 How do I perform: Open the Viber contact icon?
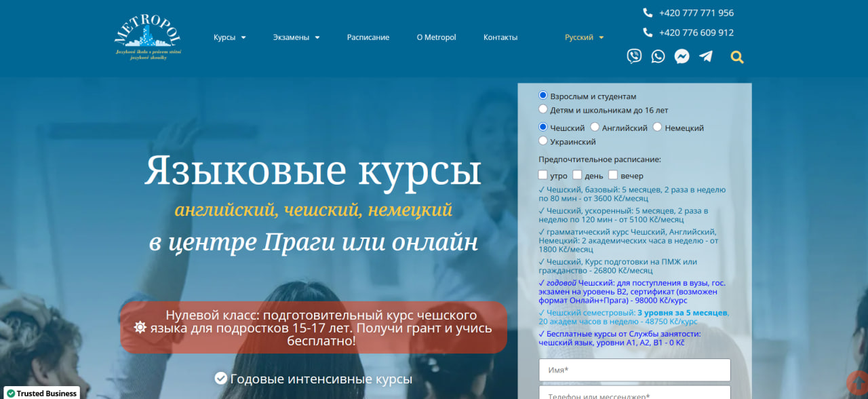[634, 56]
